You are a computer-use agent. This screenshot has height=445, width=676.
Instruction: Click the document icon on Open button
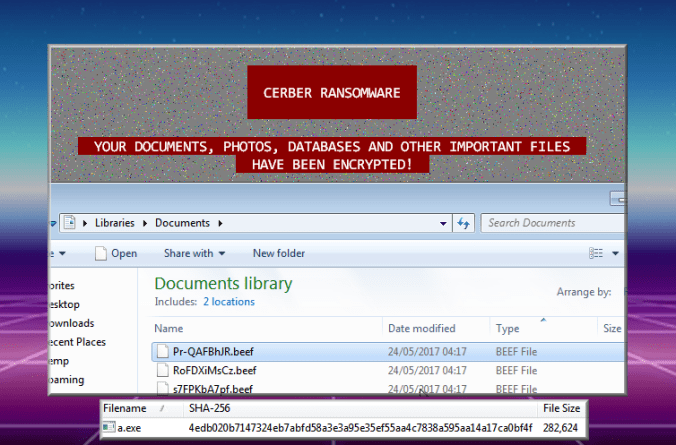coord(100,253)
